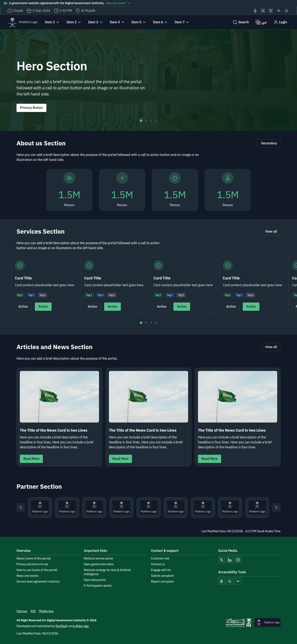Click the sign language accessibility icon in footer

click(x=222, y=582)
